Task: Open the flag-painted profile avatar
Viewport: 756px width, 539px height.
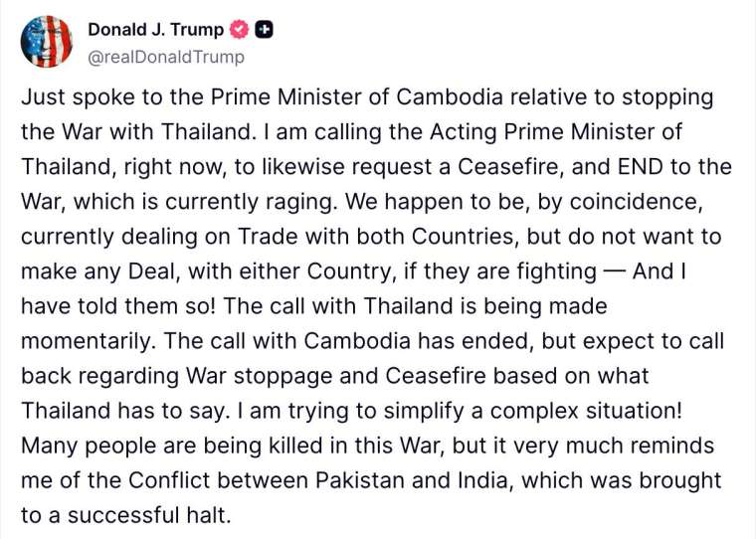Action: click(47, 42)
